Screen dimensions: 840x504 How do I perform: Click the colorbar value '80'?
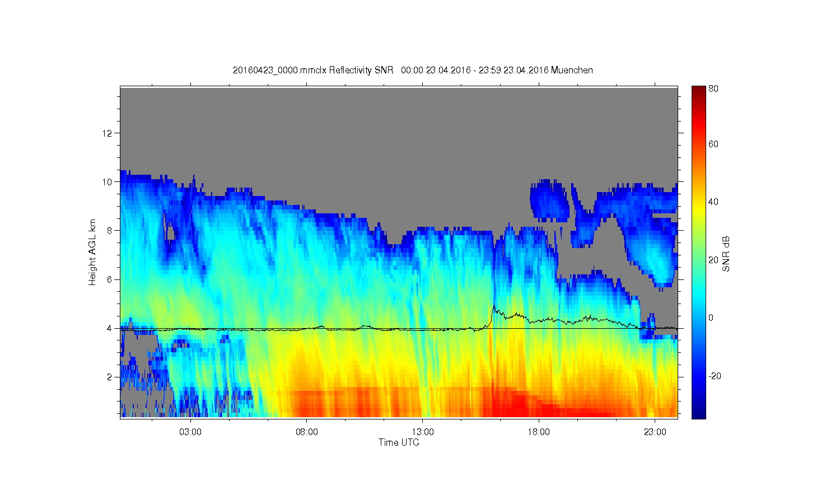click(713, 88)
